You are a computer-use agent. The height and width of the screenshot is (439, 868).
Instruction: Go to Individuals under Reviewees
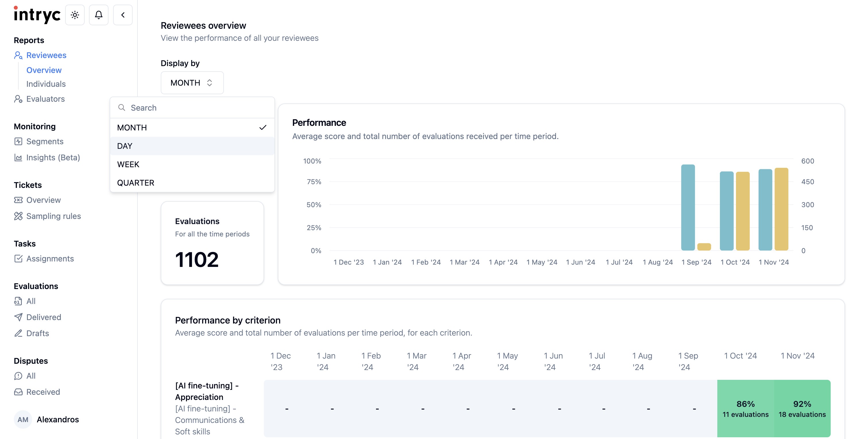click(x=46, y=84)
